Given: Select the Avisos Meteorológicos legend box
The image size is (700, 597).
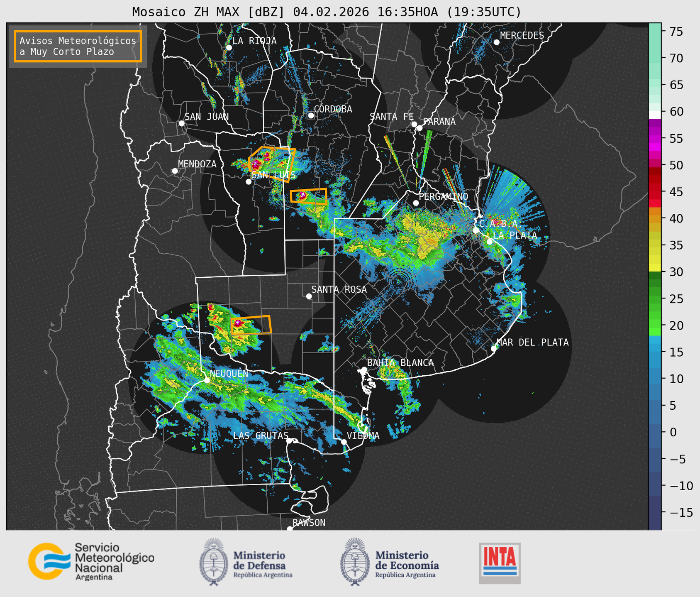Looking at the screenshot, I should click(78, 46).
